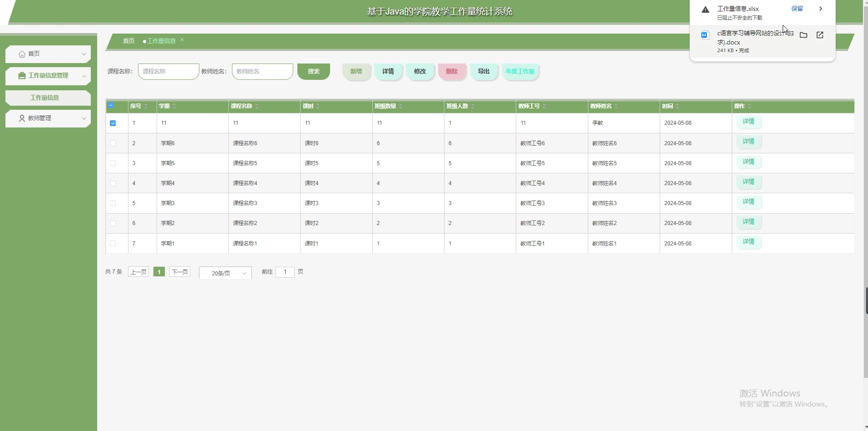Focus the 教师姓名 search input field
The height and width of the screenshot is (431, 868).
pyautogui.click(x=262, y=71)
